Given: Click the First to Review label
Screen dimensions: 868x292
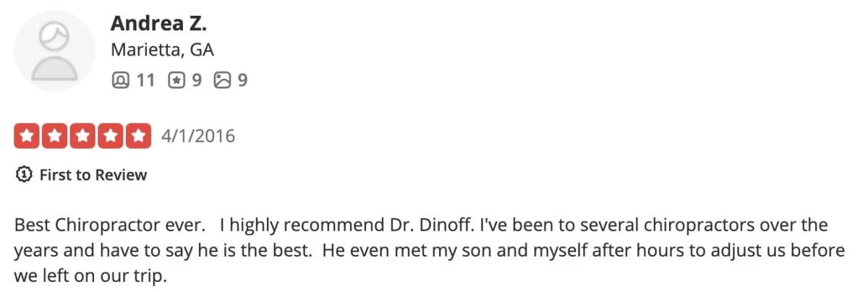Looking at the screenshot, I should pyautogui.click(x=93, y=175).
